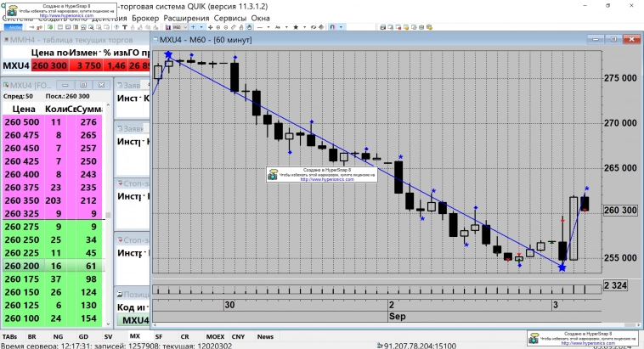Select the crosshair plus tool
Image resolution: width=644 pixels, height=349 pixels.
click(193, 27)
